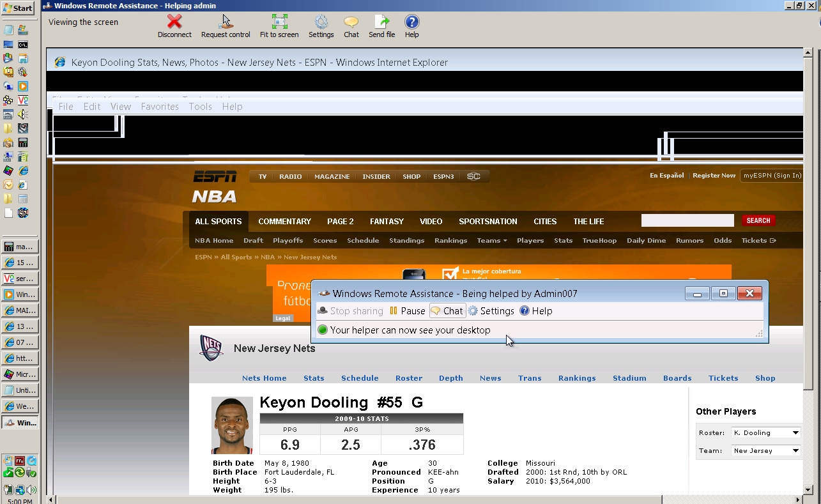
Task: Click the status text "Your helper can now see your desktop"
Action: (x=410, y=330)
